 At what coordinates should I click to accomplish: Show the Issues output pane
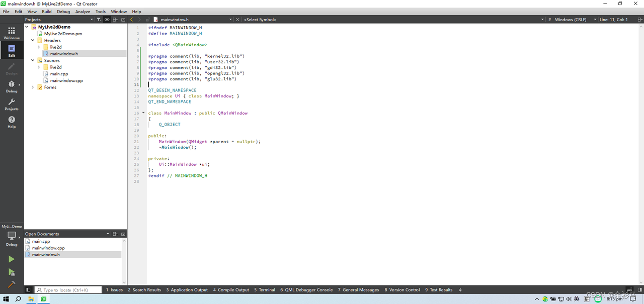click(x=114, y=290)
